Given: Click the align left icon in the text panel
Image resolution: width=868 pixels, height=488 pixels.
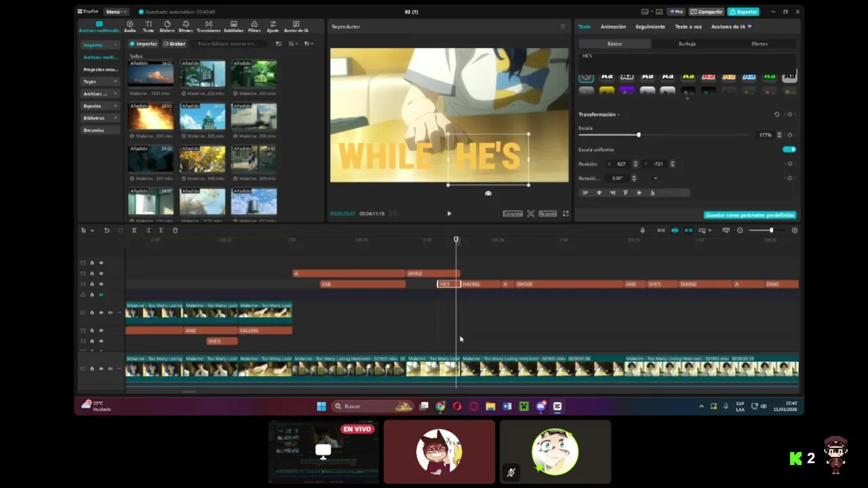Looking at the screenshot, I should (x=585, y=192).
